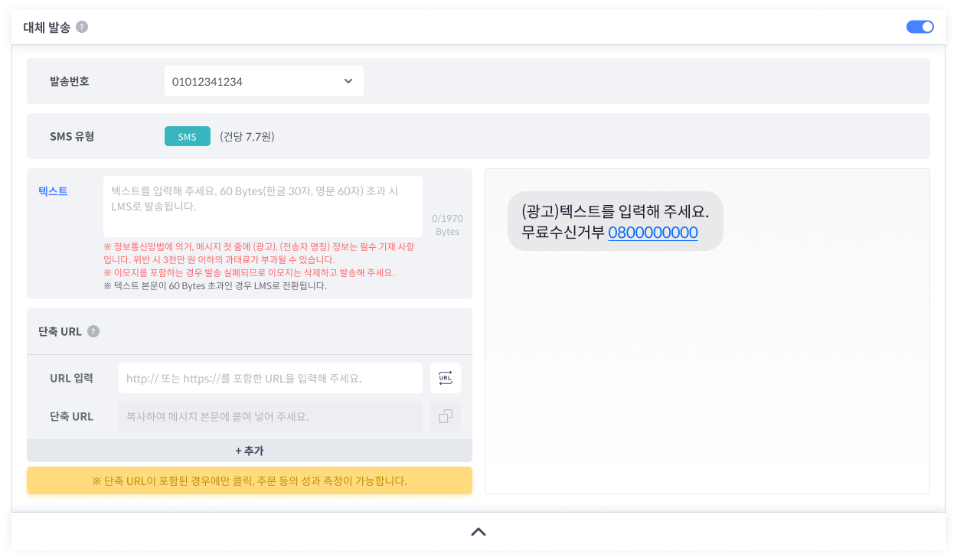Open the 발송번호 sender number dropdown
The width and height of the screenshot is (957, 560).
pos(263,81)
